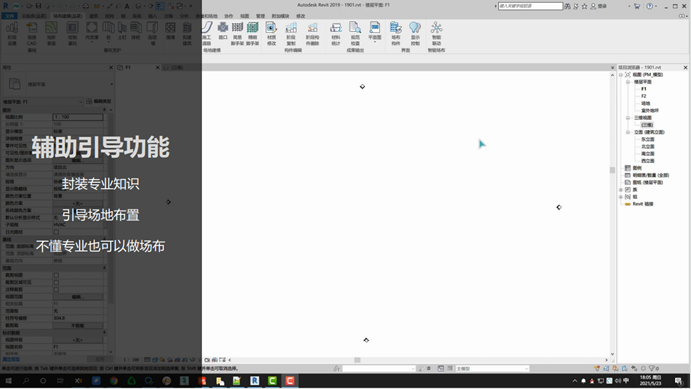This screenshot has height=389, width=691.
Task: Collapse the 楼层平面 tree node
Action: 628,82
